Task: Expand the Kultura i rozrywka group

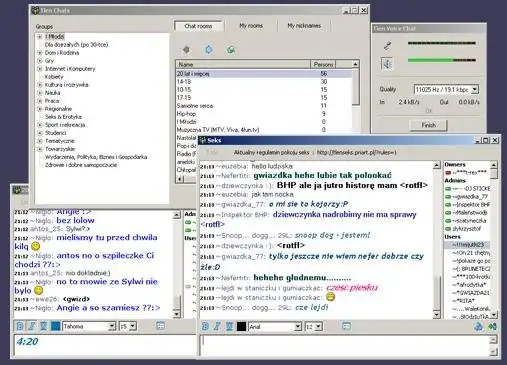Action: click(x=40, y=85)
